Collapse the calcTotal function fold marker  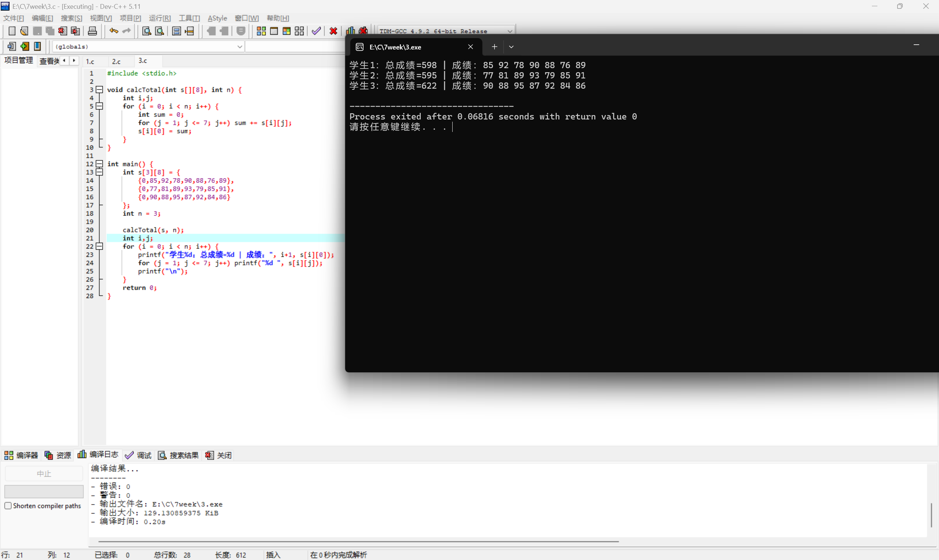99,89
